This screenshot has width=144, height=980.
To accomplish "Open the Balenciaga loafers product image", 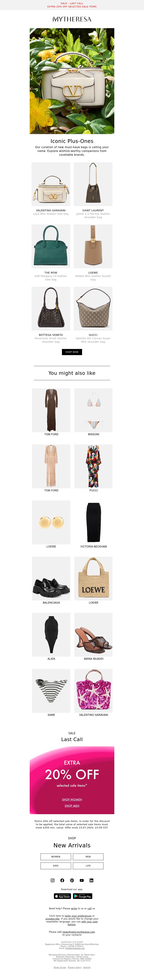I will pyautogui.click(x=51, y=579).
